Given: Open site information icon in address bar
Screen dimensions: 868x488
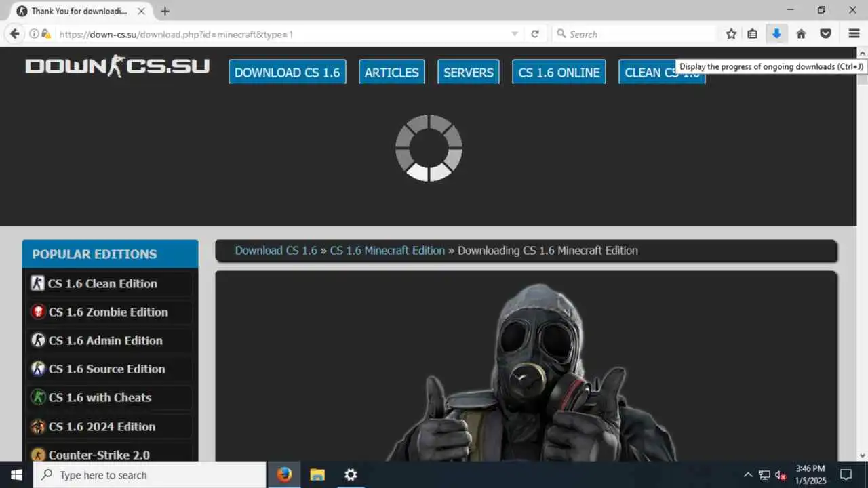Looking at the screenshot, I should pos(34,34).
